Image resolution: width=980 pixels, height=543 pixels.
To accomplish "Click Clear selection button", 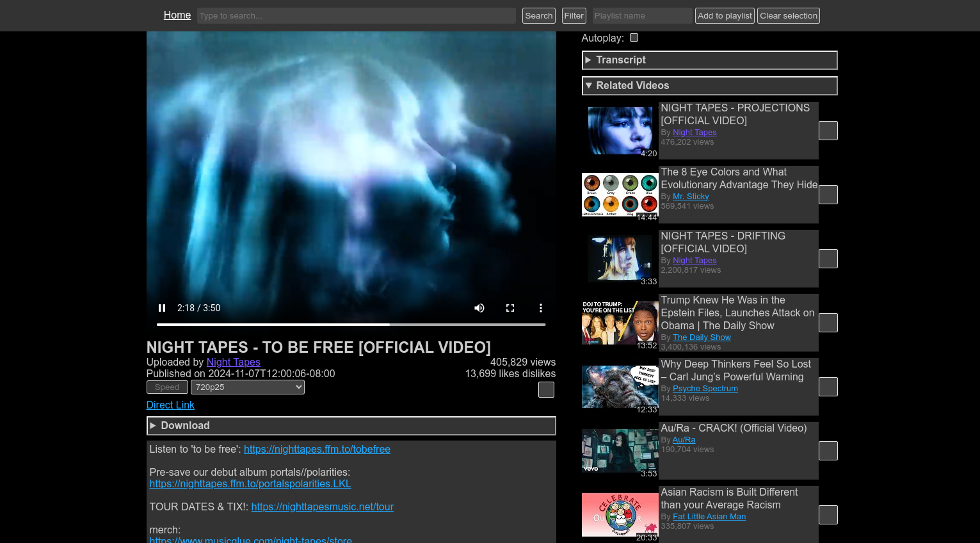I will [789, 15].
